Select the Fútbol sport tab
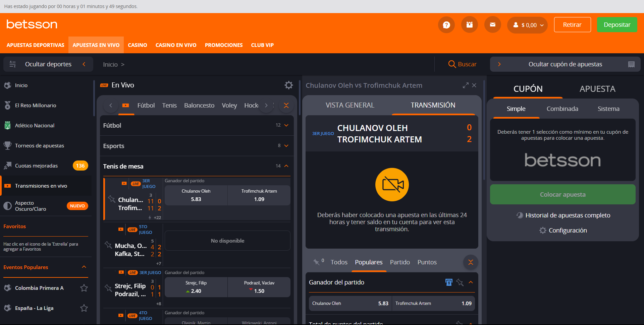Screen dimensions: 644x325 (146, 106)
